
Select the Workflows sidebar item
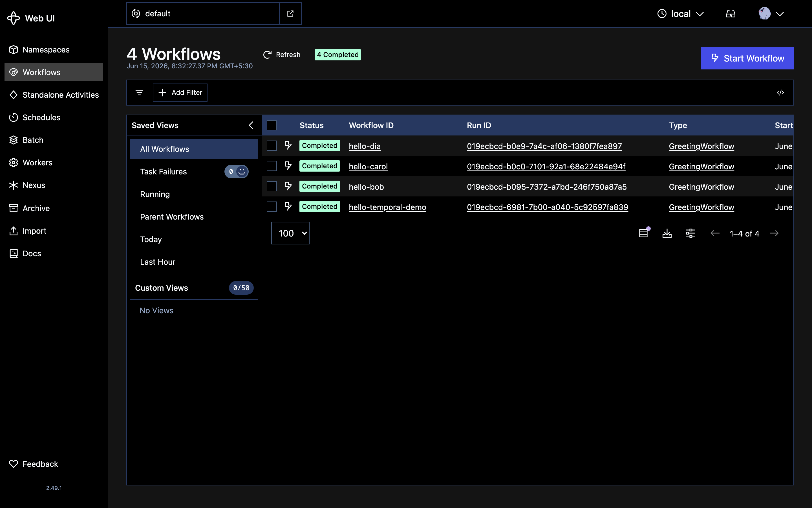tap(54, 72)
